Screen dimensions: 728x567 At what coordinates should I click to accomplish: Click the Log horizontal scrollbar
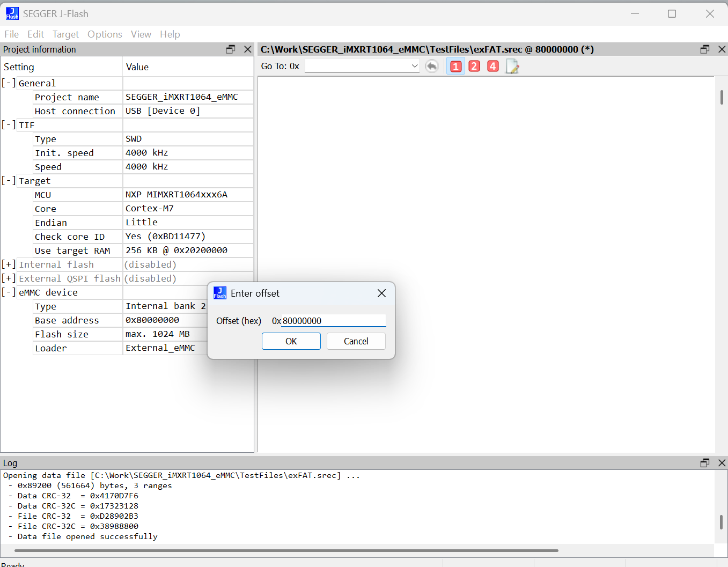[x=286, y=550]
